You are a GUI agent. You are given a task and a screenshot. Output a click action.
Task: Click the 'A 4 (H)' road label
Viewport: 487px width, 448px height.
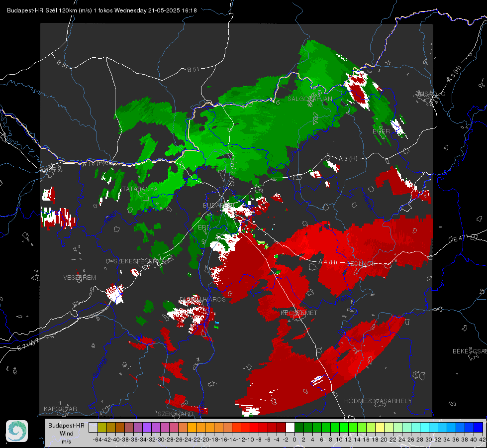328,262
